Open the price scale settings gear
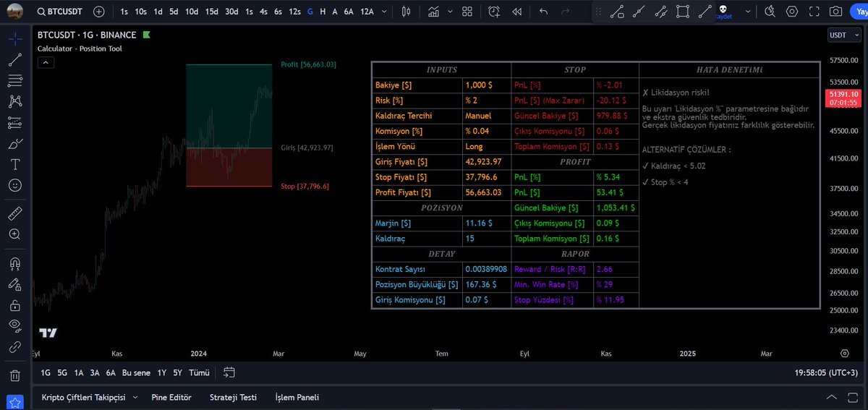 coord(844,353)
